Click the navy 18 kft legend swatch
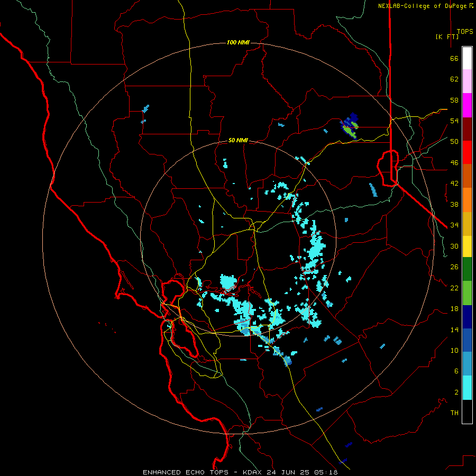 pyautogui.click(x=467, y=317)
